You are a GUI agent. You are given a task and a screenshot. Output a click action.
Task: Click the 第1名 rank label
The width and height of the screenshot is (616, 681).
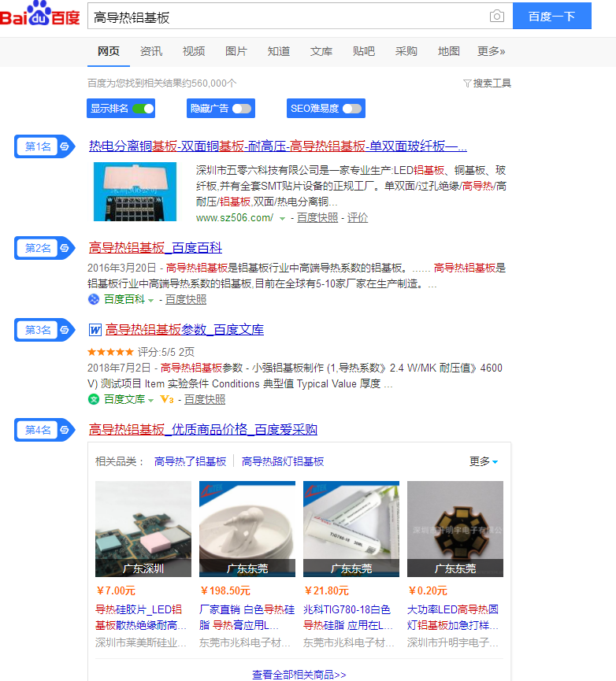click(38, 146)
